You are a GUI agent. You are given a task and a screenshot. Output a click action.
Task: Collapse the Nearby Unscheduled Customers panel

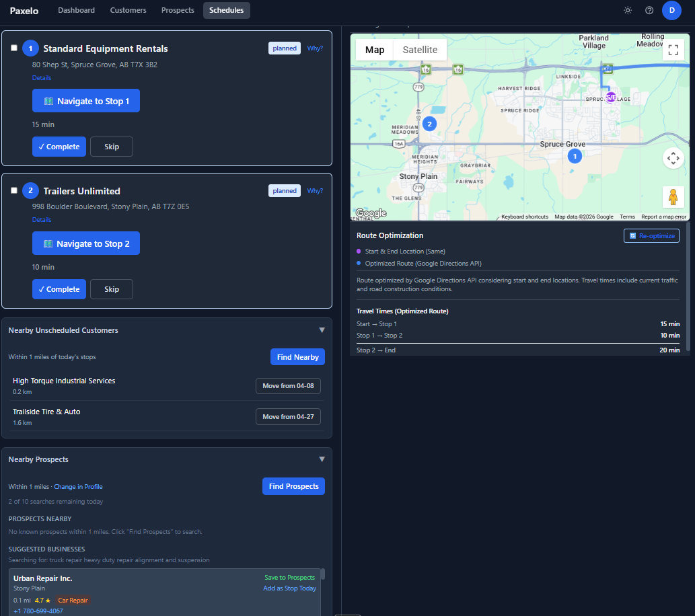[x=322, y=330]
